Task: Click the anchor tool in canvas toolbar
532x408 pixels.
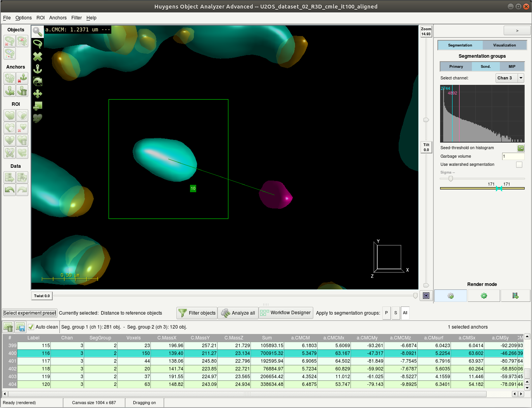Action: click(x=38, y=69)
